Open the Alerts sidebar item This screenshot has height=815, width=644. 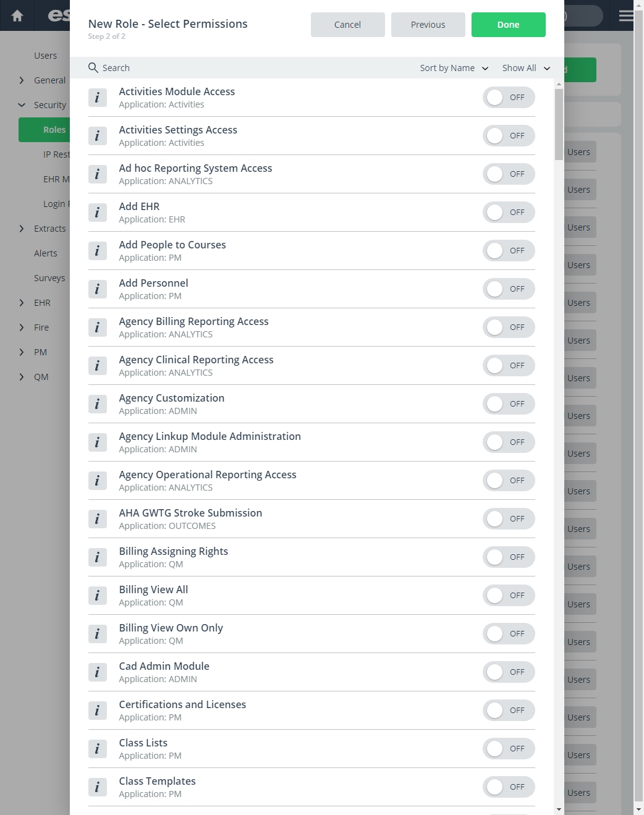[46, 253]
